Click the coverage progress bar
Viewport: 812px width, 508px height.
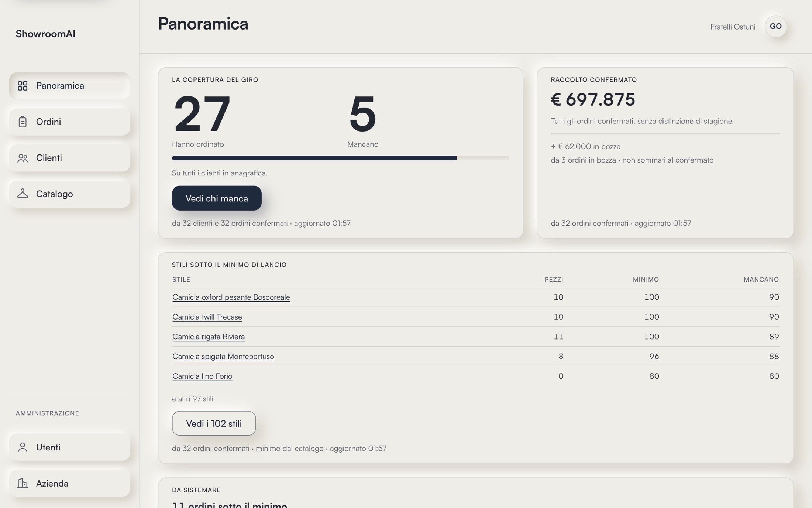coord(340,158)
